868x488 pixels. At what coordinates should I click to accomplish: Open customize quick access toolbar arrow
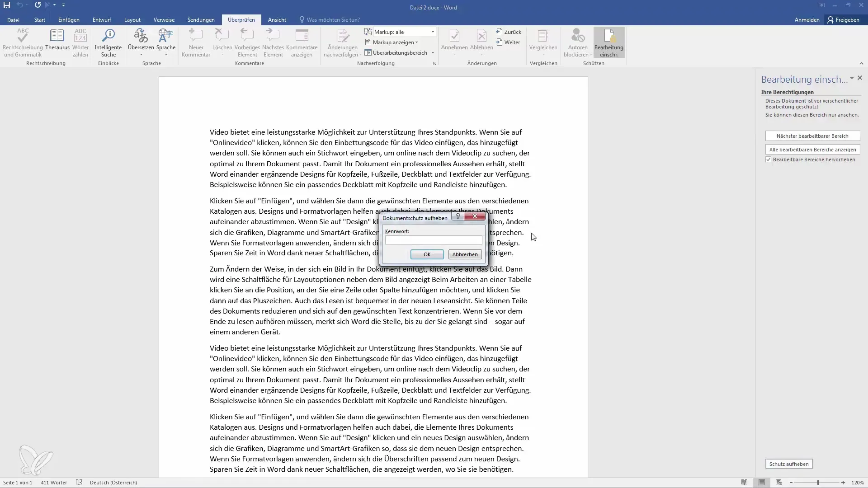coord(63,5)
